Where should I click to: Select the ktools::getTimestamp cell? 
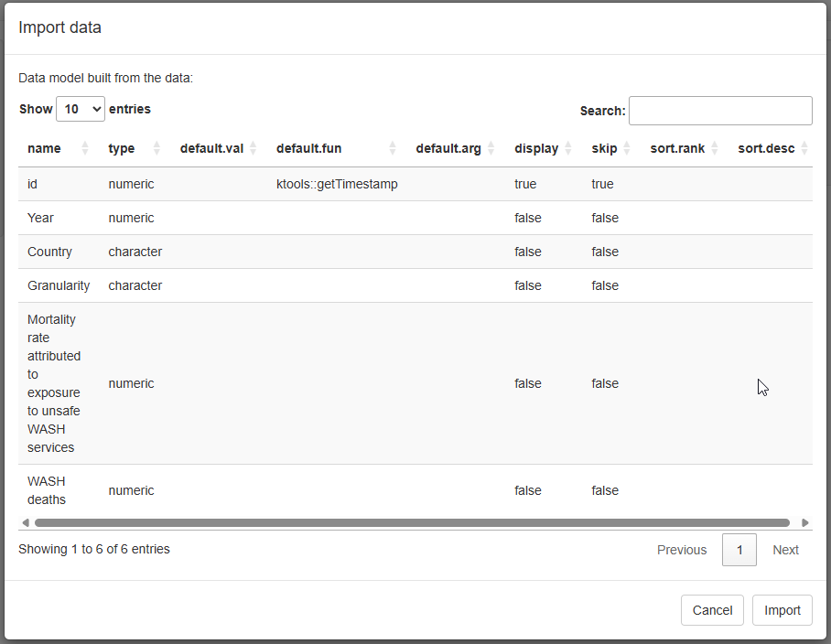click(337, 184)
